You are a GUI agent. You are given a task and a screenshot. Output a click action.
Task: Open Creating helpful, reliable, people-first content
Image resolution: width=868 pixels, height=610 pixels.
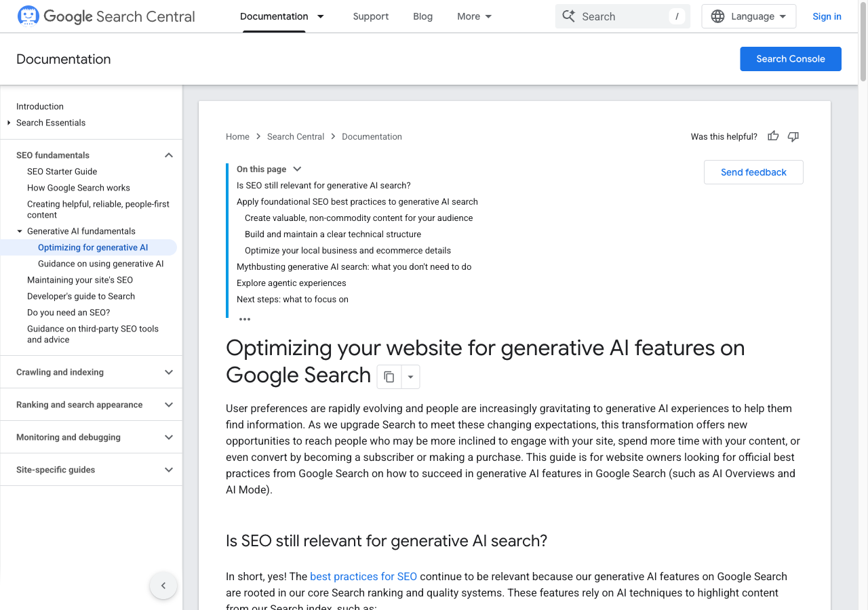[98, 209]
